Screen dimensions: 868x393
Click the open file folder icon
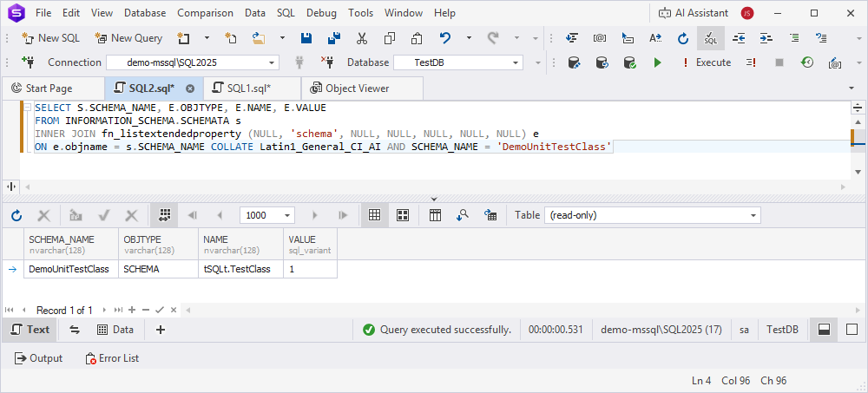tap(259, 38)
